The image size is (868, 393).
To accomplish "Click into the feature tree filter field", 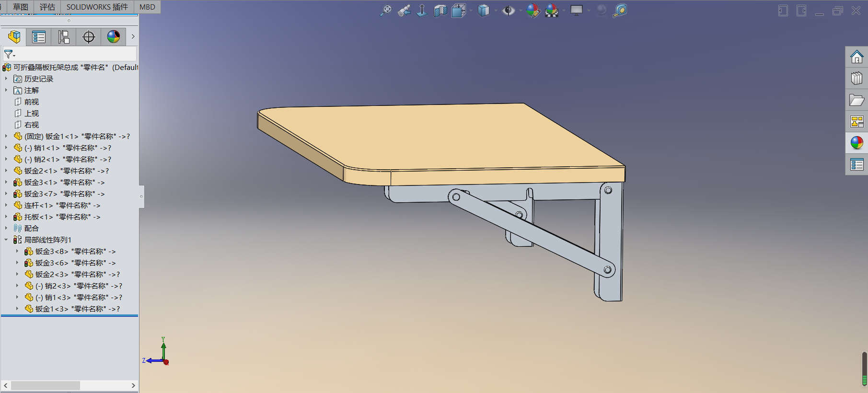I will click(x=69, y=54).
